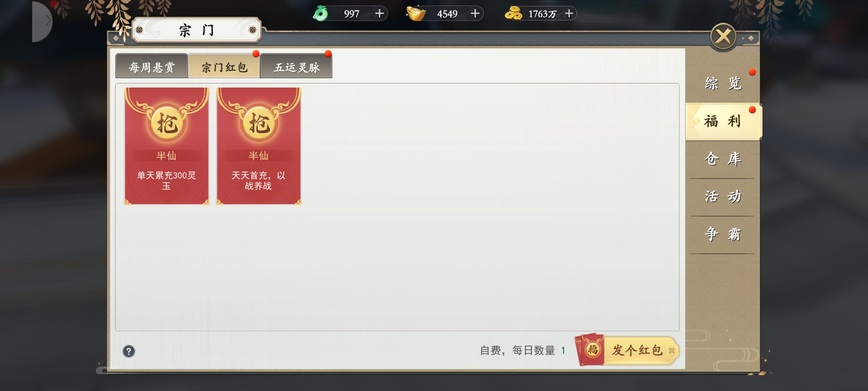Add more green jade currency
This screenshot has width=868, height=391.
(x=379, y=13)
